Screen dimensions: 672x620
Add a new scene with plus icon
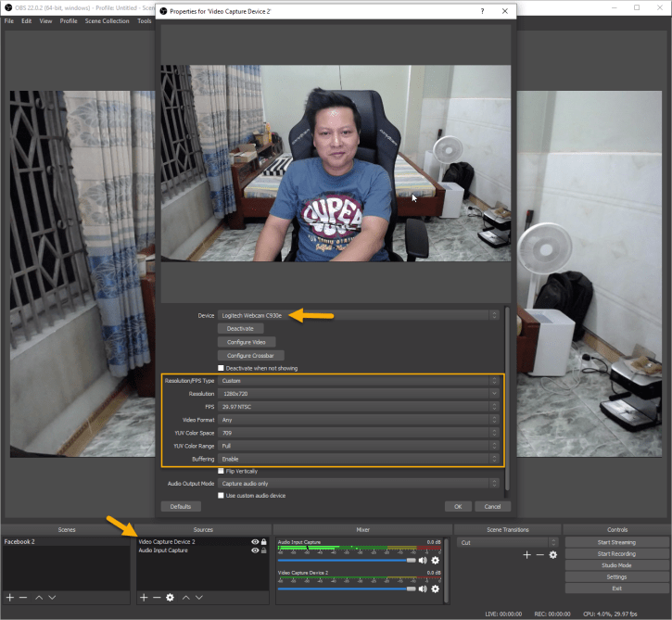[x=10, y=598]
